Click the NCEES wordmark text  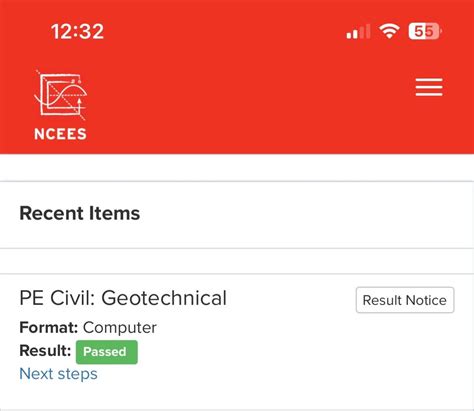pyautogui.click(x=60, y=134)
